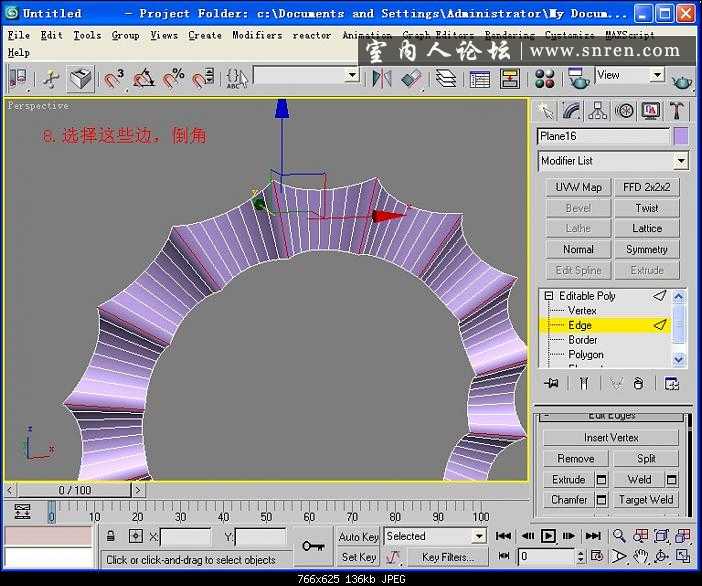702x586 pixels.
Task: Toggle the selection lock padlock
Action: [x=111, y=537]
